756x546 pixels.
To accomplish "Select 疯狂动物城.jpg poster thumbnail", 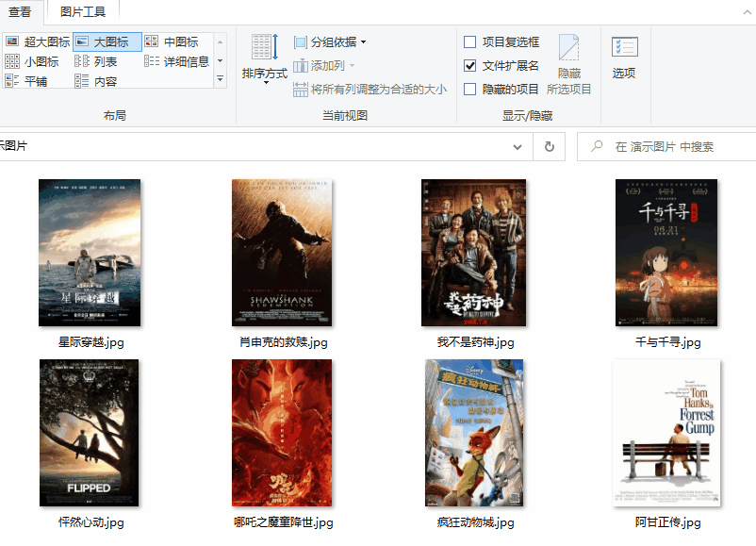I will [x=474, y=433].
